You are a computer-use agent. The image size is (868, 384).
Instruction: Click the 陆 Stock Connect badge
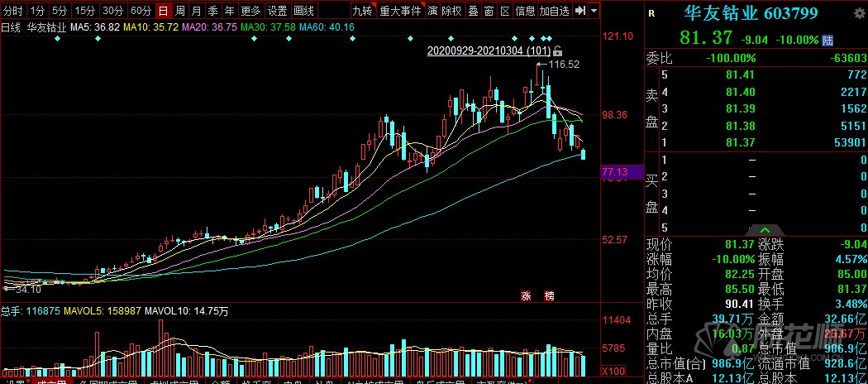click(x=827, y=40)
